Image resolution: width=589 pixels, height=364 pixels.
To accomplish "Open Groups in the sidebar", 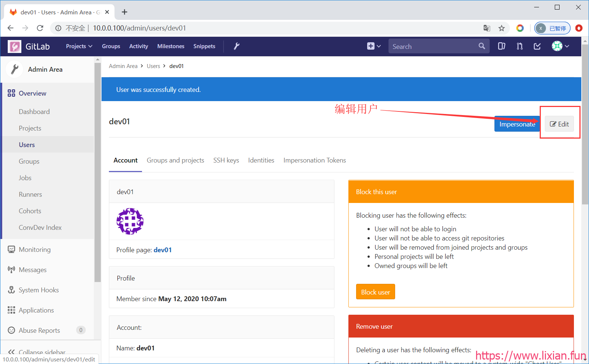I will tap(29, 161).
